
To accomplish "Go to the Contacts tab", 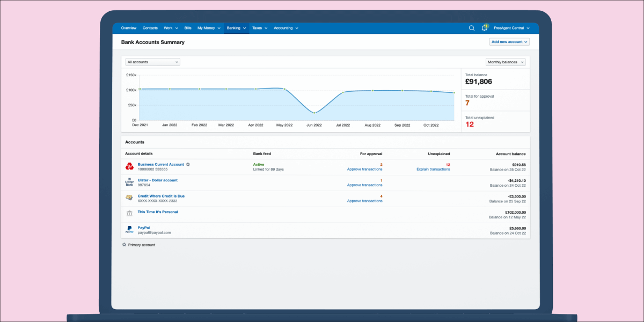I will (150, 28).
